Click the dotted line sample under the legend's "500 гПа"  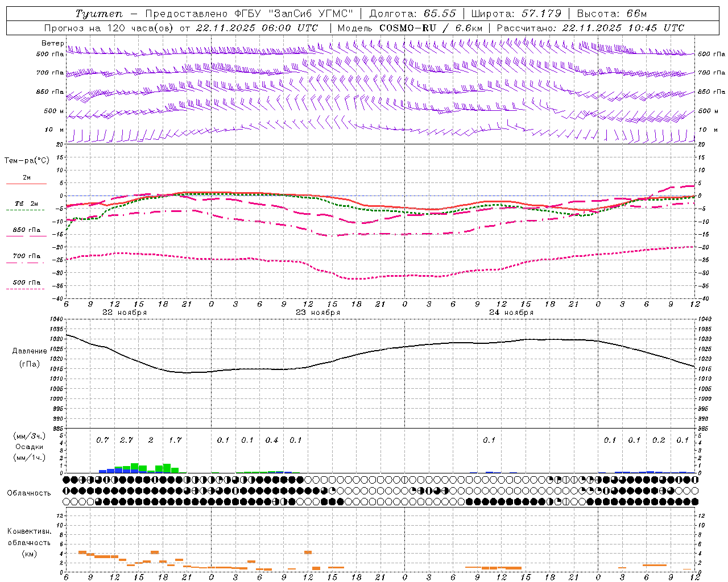[x=25, y=289]
